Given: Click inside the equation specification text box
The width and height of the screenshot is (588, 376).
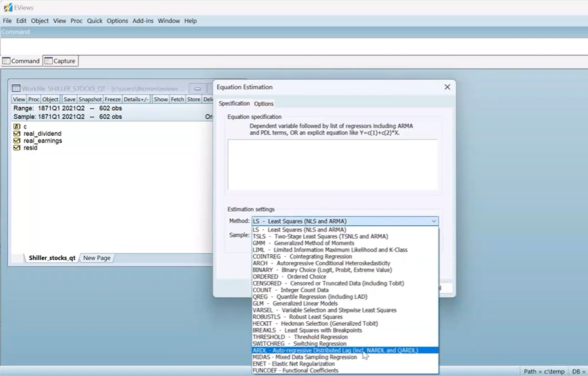Looking at the screenshot, I should [x=333, y=165].
